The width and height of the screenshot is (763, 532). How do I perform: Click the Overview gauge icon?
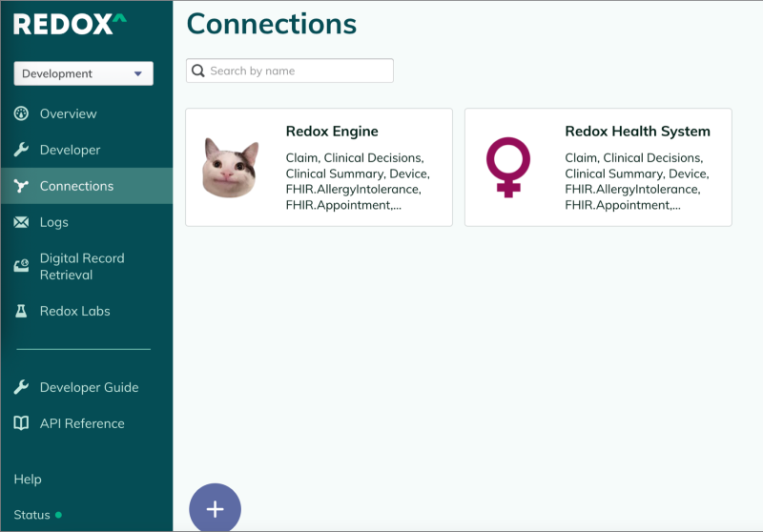[x=21, y=113]
